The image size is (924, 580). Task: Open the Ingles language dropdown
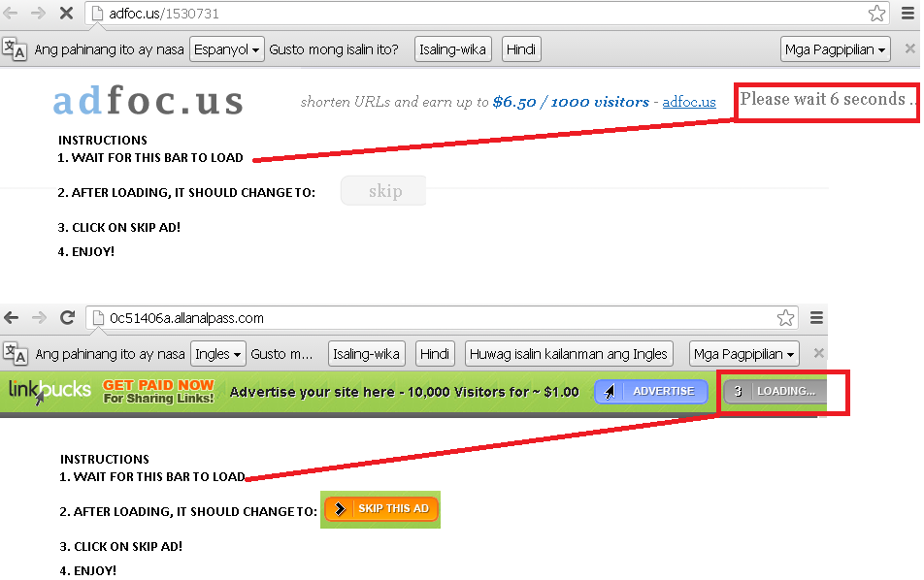pyautogui.click(x=218, y=354)
